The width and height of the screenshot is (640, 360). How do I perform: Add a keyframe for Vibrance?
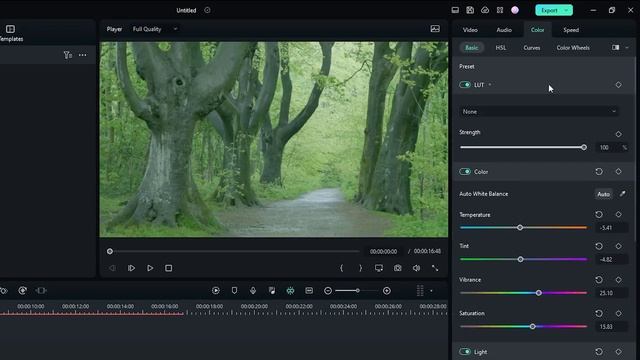tap(618, 280)
